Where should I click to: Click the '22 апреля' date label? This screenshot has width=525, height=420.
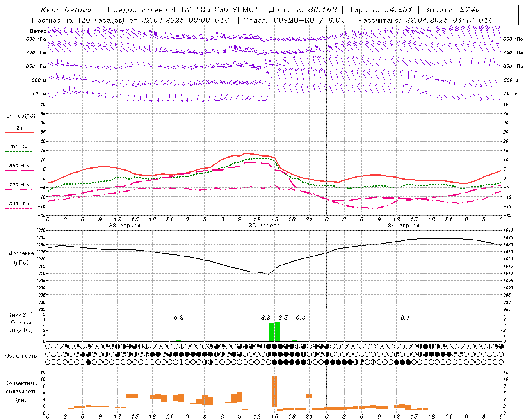pyautogui.click(x=124, y=226)
